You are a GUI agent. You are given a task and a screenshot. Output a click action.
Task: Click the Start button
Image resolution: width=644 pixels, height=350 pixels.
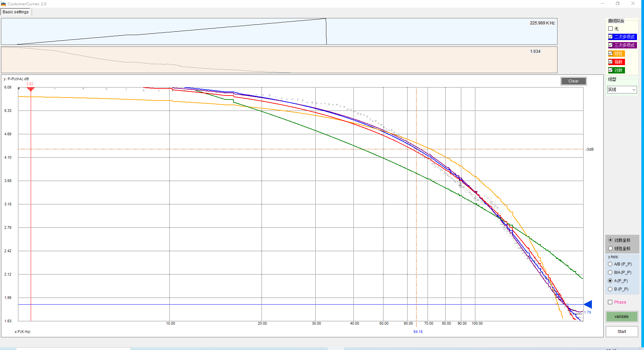[622, 332]
